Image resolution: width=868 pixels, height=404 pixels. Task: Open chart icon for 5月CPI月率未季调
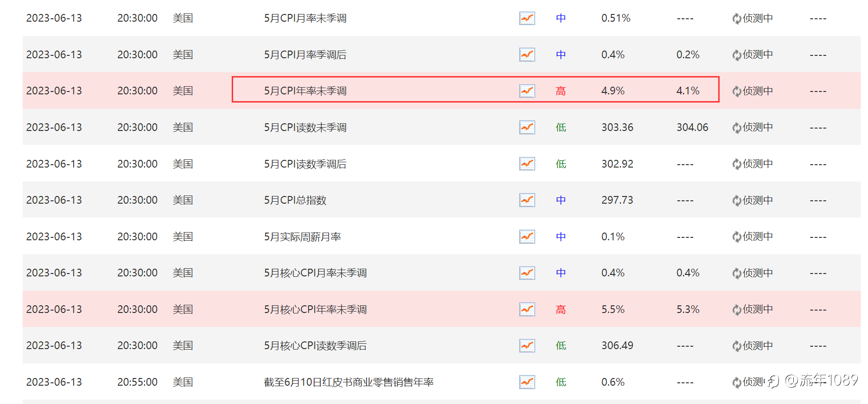pyautogui.click(x=527, y=18)
